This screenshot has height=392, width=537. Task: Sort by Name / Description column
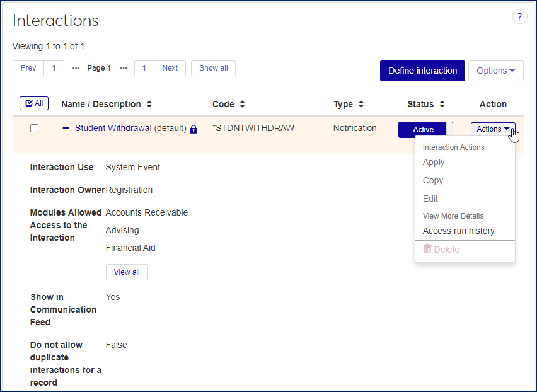(149, 104)
